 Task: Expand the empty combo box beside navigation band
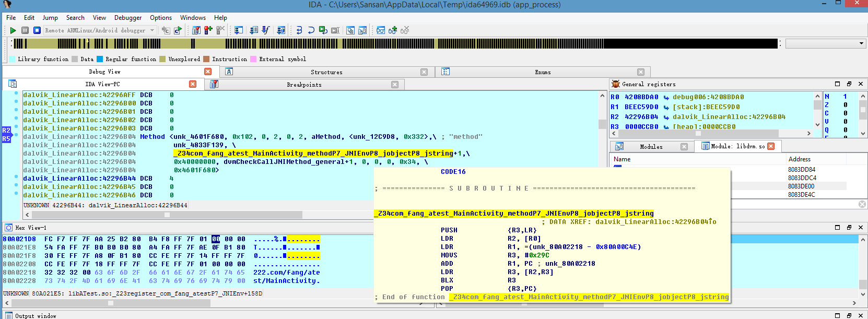pyautogui.click(x=861, y=43)
